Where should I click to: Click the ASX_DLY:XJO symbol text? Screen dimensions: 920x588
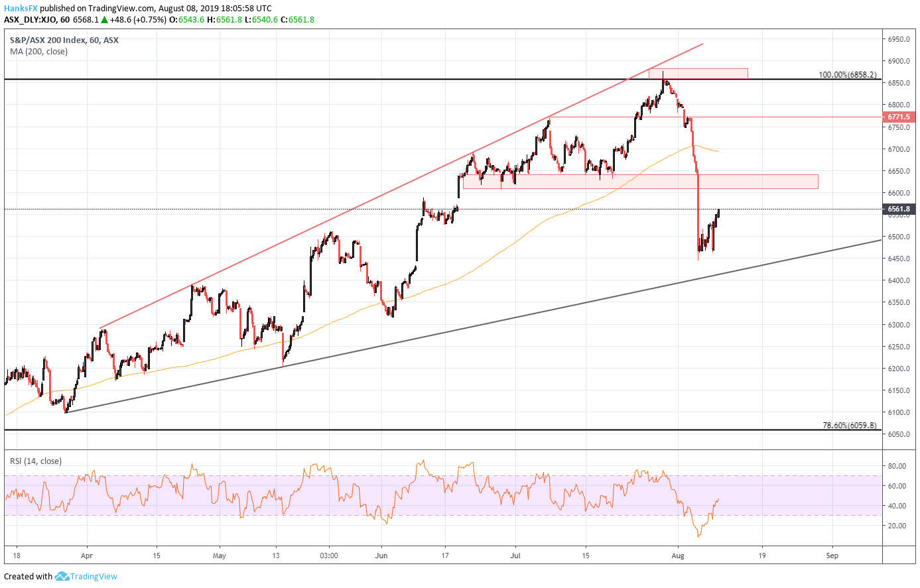[29, 19]
